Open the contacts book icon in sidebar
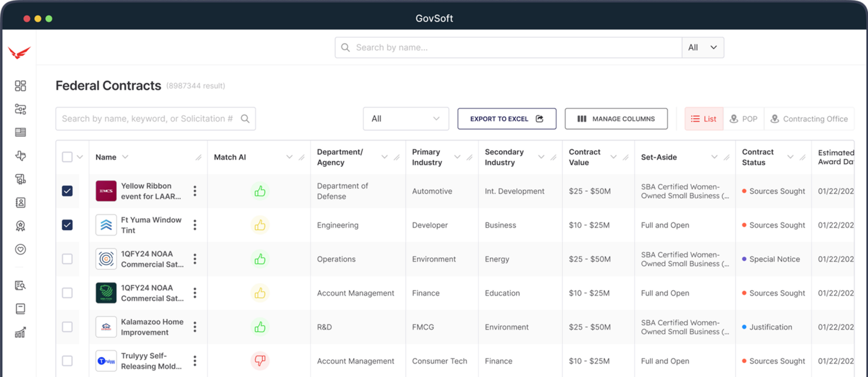 (20, 203)
